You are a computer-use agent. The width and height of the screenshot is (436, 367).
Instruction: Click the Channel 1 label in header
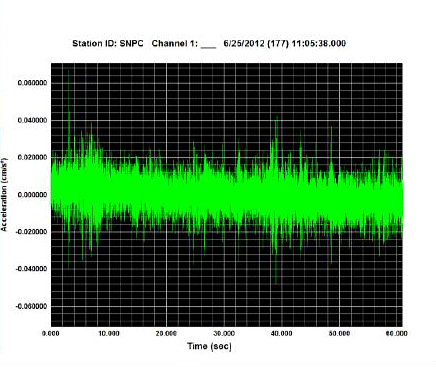tap(175, 44)
